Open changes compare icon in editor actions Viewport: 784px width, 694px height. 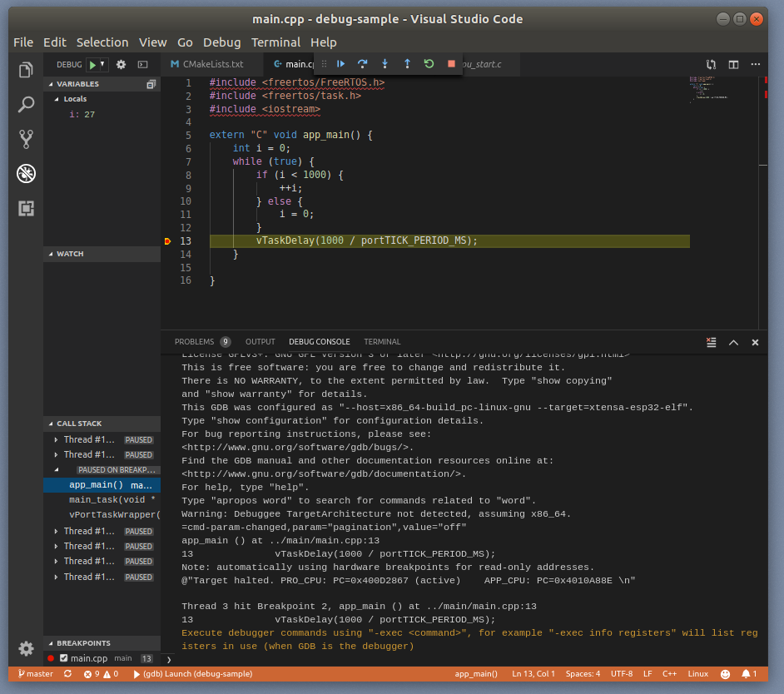(711, 65)
